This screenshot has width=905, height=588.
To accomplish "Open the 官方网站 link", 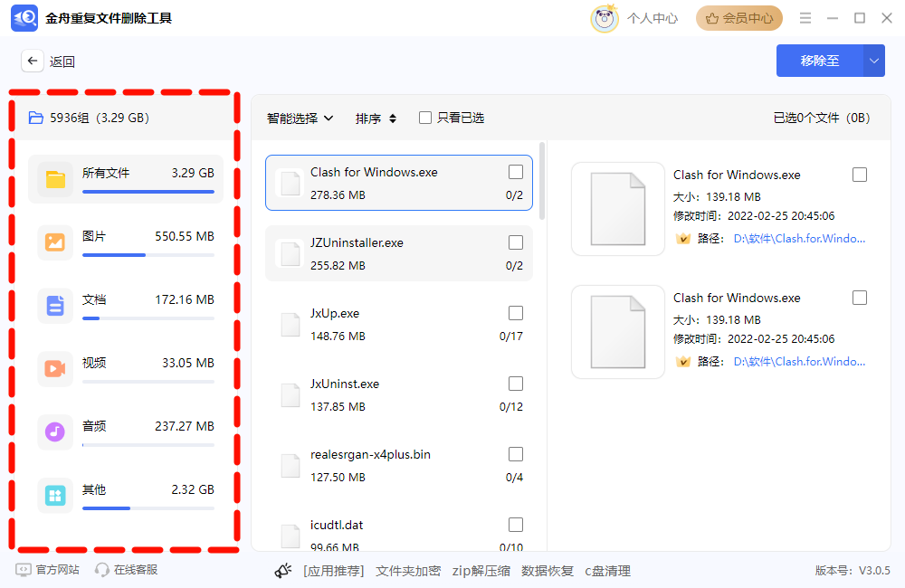I will click(57, 570).
